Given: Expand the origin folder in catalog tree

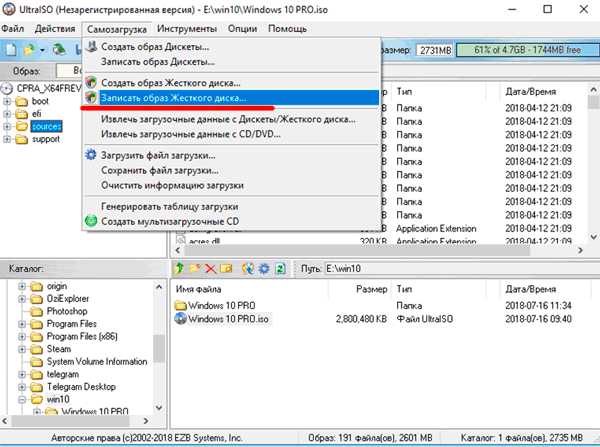Looking at the screenshot, I should 22,286.
